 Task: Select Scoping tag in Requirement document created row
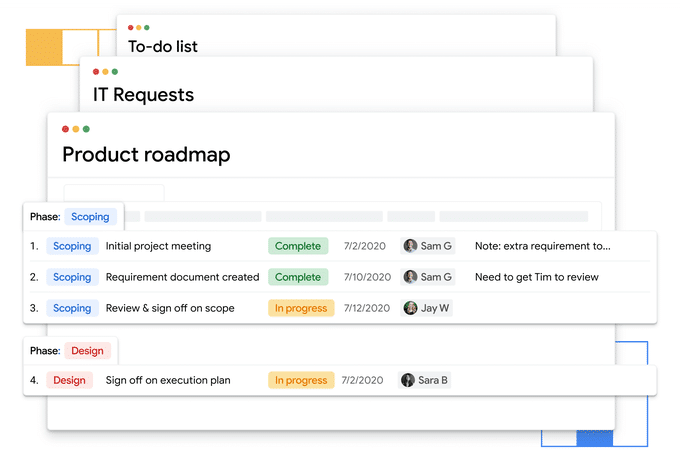pos(72,277)
